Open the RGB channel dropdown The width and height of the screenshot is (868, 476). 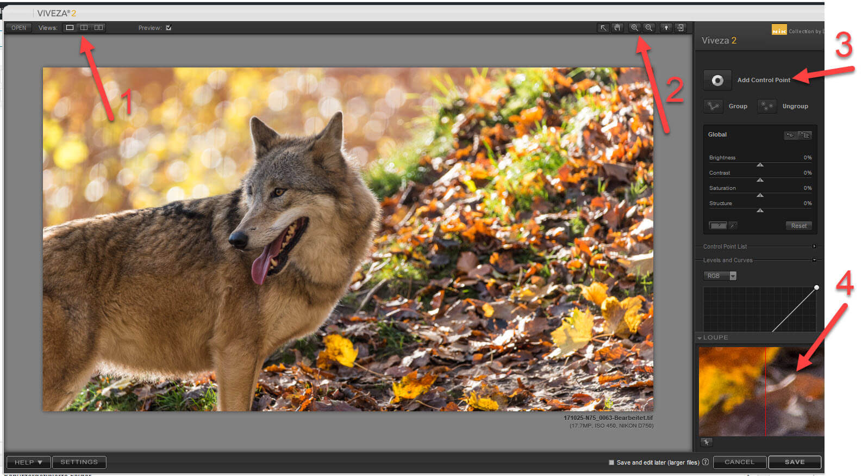pos(720,276)
